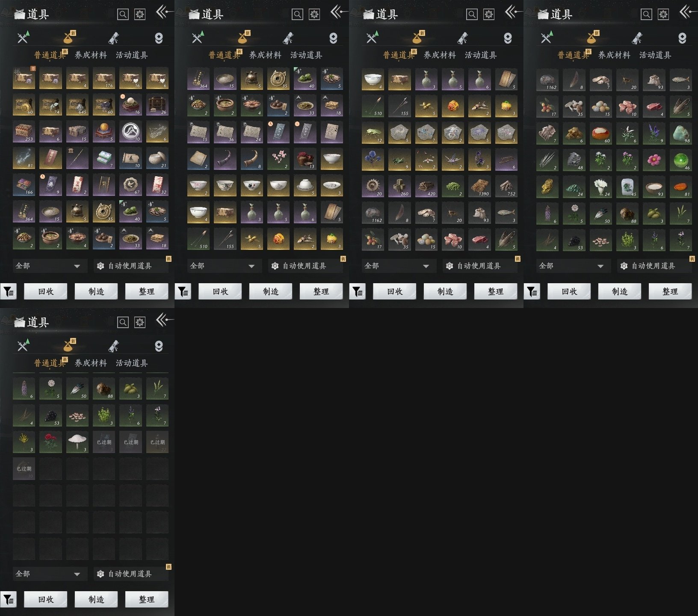Open 活动道具 tab in expired-items panel
The image size is (698, 616).
(132, 363)
